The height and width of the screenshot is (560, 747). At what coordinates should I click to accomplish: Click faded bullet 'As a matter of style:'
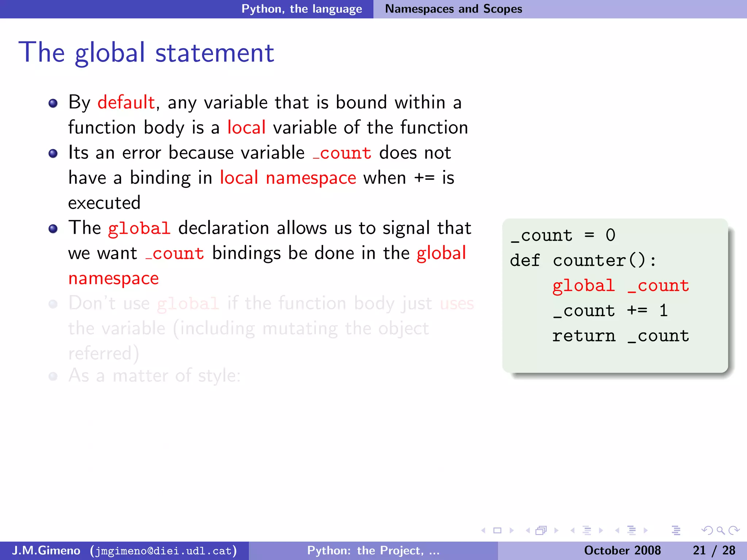(x=154, y=376)
